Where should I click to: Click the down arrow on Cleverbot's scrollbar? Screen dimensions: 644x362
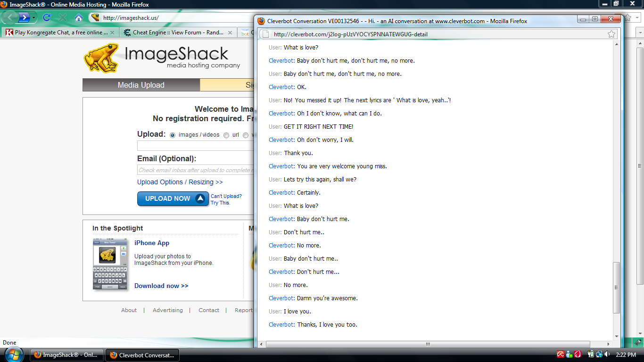[616, 337]
